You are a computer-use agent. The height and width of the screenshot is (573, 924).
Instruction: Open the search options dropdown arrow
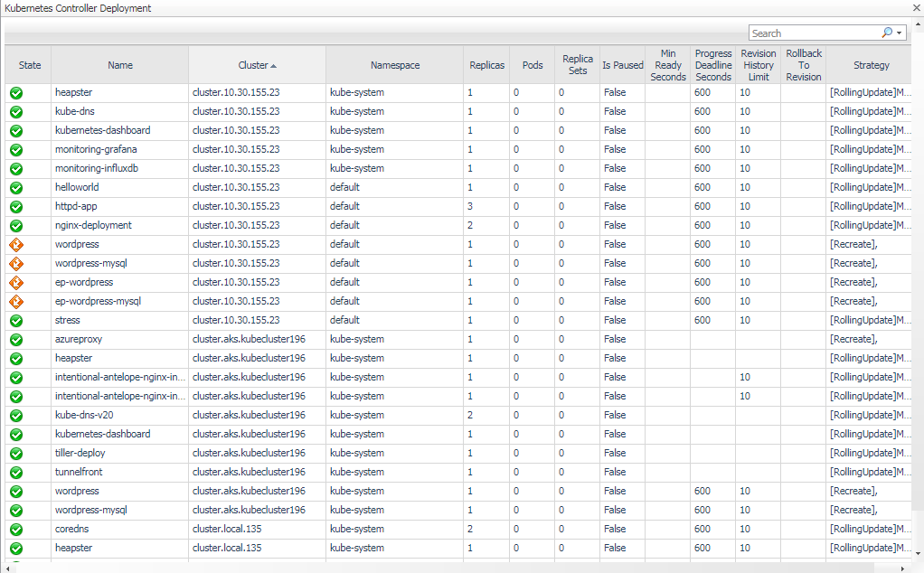coord(900,33)
